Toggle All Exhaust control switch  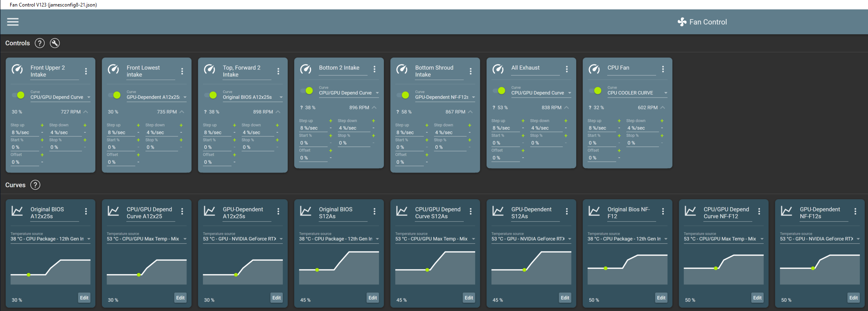[x=499, y=91]
